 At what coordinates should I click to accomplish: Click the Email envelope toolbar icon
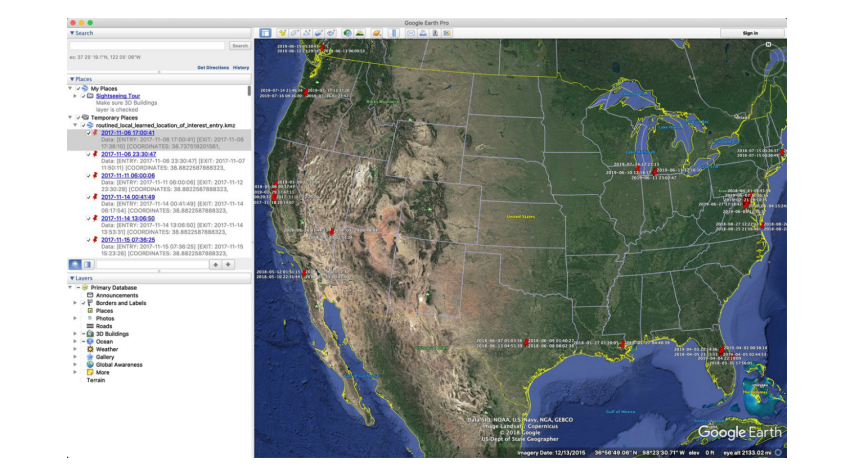coord(411,33)
